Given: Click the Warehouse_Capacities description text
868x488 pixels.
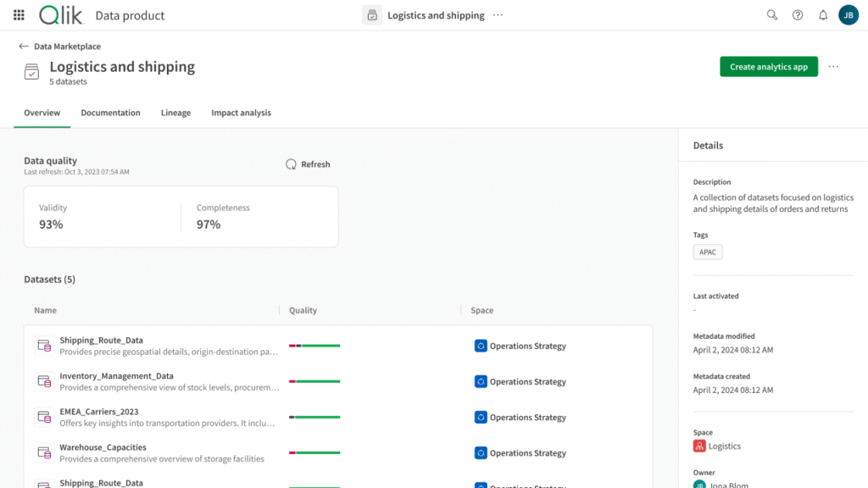Looking at the screenshot, I should pos(162,458).
